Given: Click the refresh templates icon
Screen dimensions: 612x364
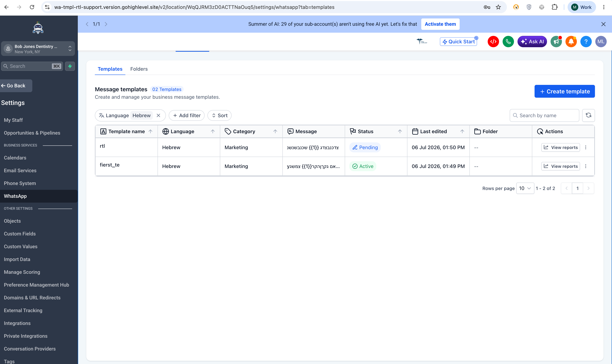Looking at the screenshot, I should coord(588,115).
